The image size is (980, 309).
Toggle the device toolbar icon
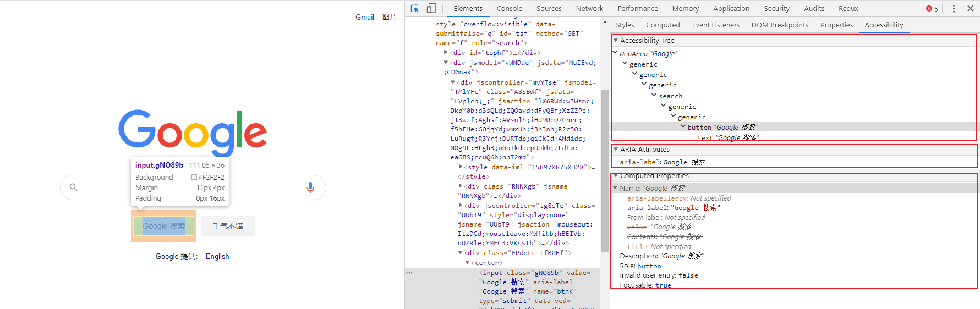tap(431, 8)
